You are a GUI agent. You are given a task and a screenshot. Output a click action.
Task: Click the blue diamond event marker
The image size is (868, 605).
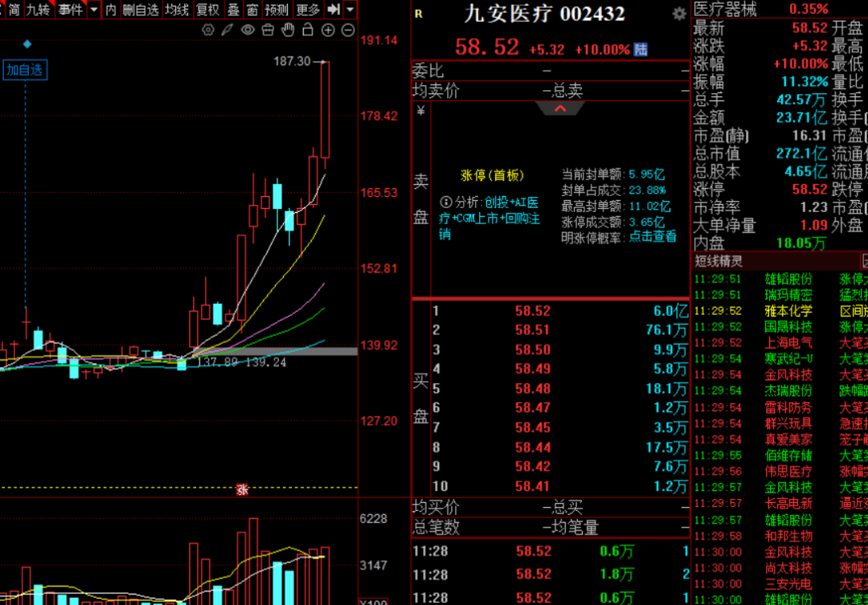tap(27, 43)
